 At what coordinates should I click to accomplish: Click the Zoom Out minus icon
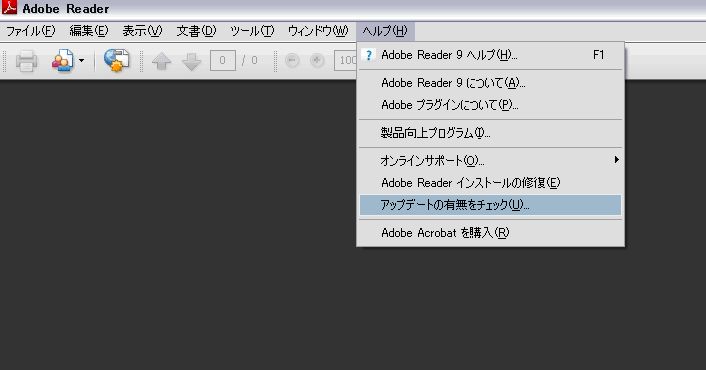click(x=292, y=60)
